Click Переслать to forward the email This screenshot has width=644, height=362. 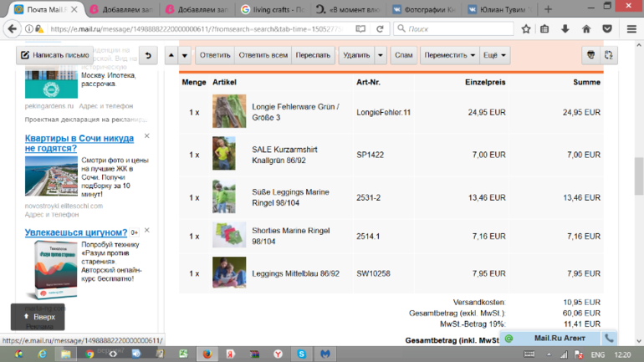point(314,56)
